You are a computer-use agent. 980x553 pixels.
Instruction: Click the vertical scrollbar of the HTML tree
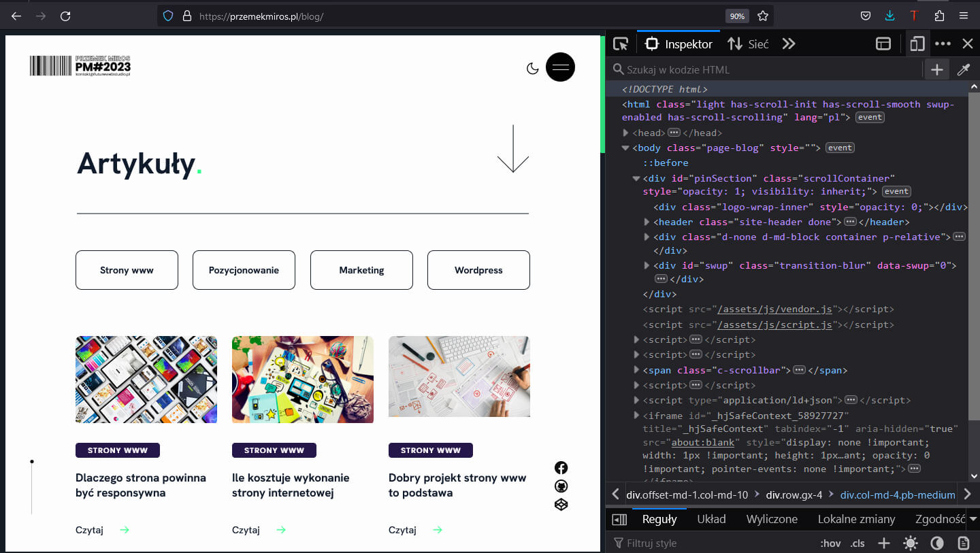click(x=974, y=272)
